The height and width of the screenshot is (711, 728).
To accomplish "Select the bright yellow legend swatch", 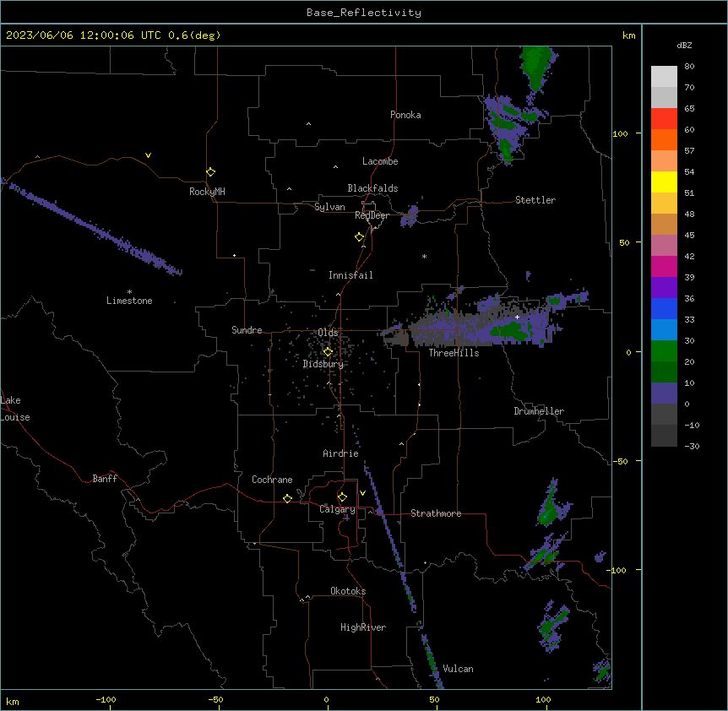I will (x=664, y=182).
